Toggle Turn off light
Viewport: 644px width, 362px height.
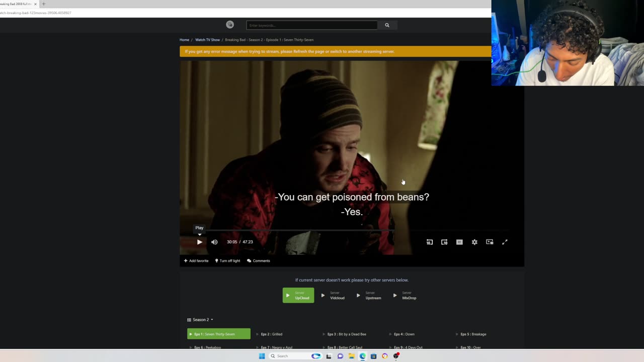(227, 260)
